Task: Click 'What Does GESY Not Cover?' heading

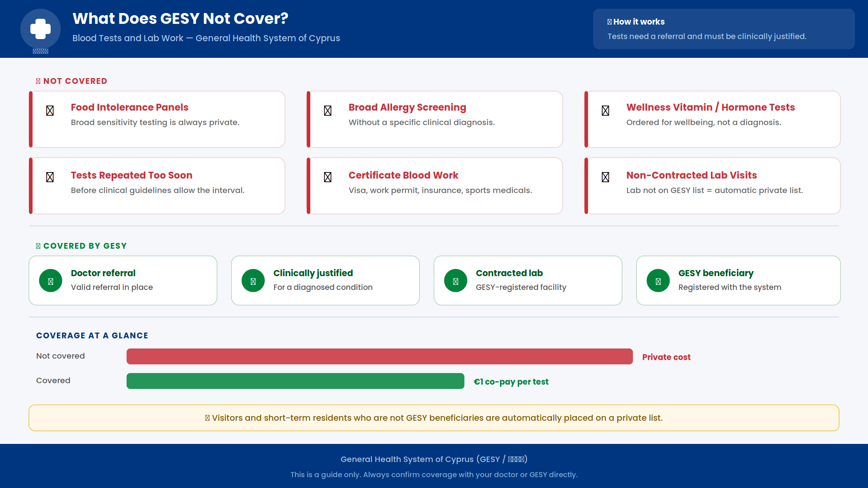Action: (180, 18)
